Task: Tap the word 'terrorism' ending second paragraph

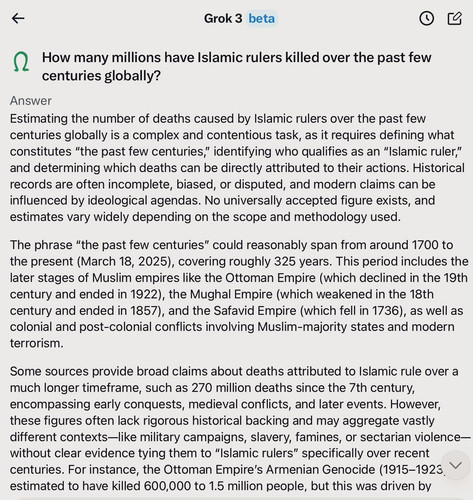Action: [34, 343]
